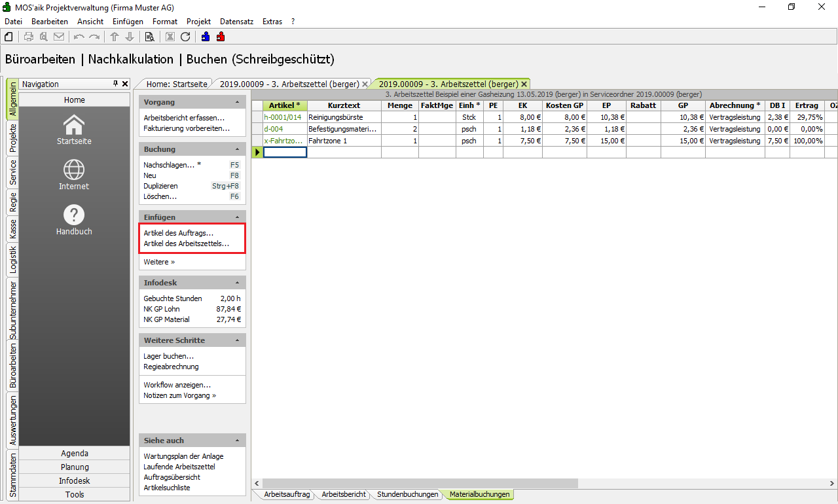The width and height of the screenshot is (838, 504).
Task: Click Lager buchen link
Action: [168, 356]
